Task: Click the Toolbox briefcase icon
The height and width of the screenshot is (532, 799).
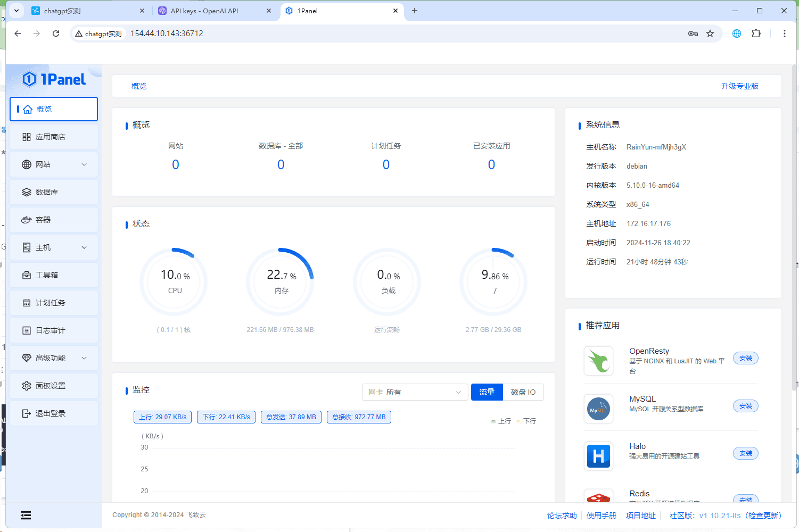Action: coord(27,275)
